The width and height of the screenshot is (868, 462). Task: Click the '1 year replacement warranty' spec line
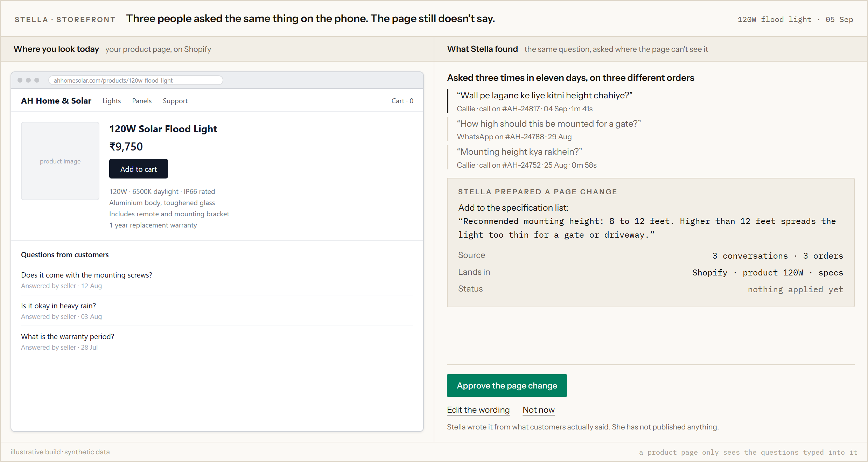(x=153, y=225)
